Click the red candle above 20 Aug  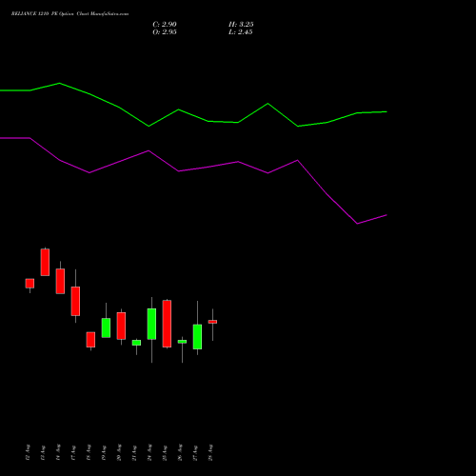[x=121, y=326]
